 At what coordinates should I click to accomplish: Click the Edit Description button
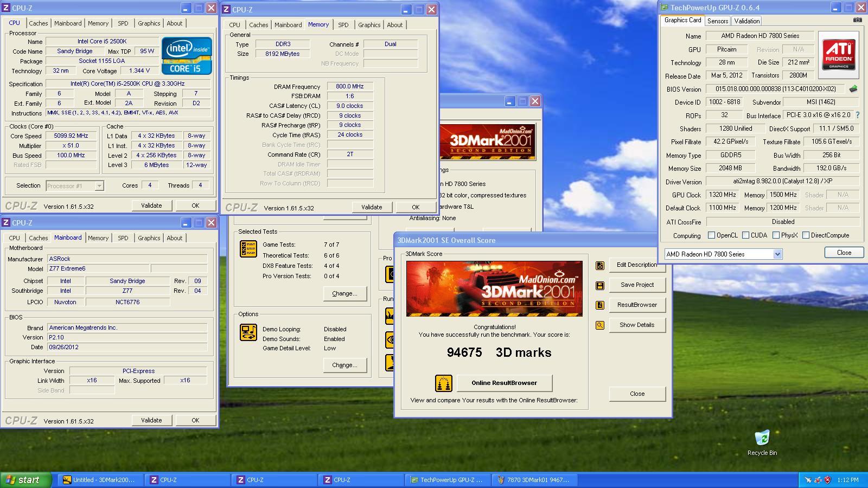coord(637,265)
